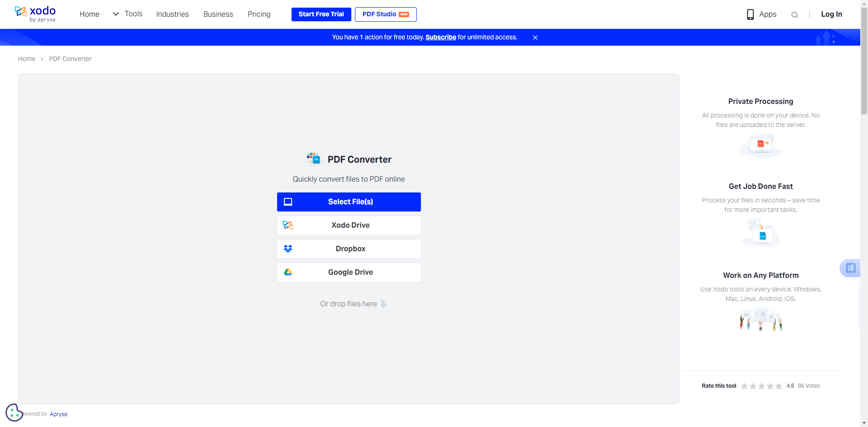
Task: Open the Apps link
Action: tap(768, 14)
